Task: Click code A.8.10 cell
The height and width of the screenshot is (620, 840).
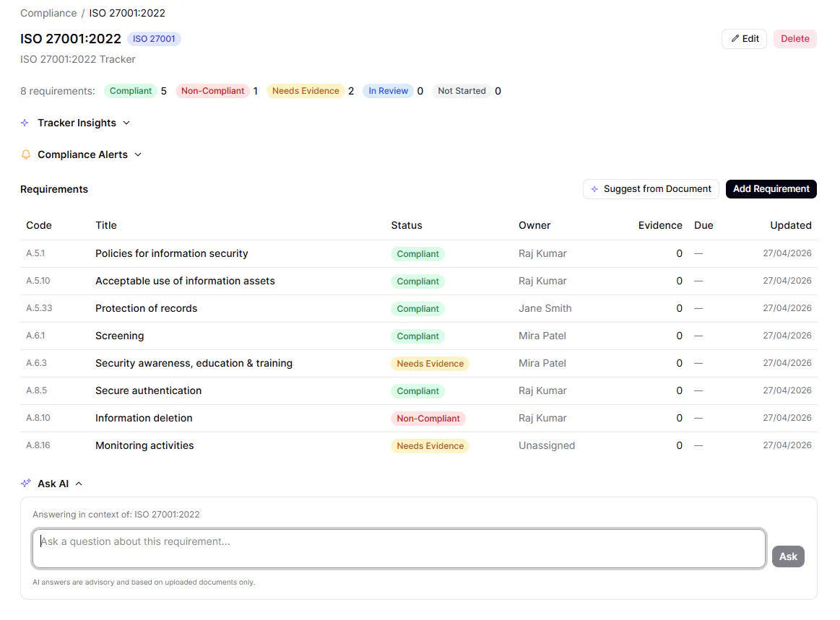Action: 38,418
